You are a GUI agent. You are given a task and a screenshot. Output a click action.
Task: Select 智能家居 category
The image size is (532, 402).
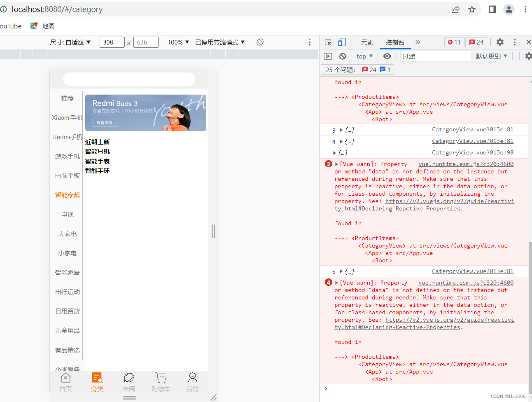67,272
